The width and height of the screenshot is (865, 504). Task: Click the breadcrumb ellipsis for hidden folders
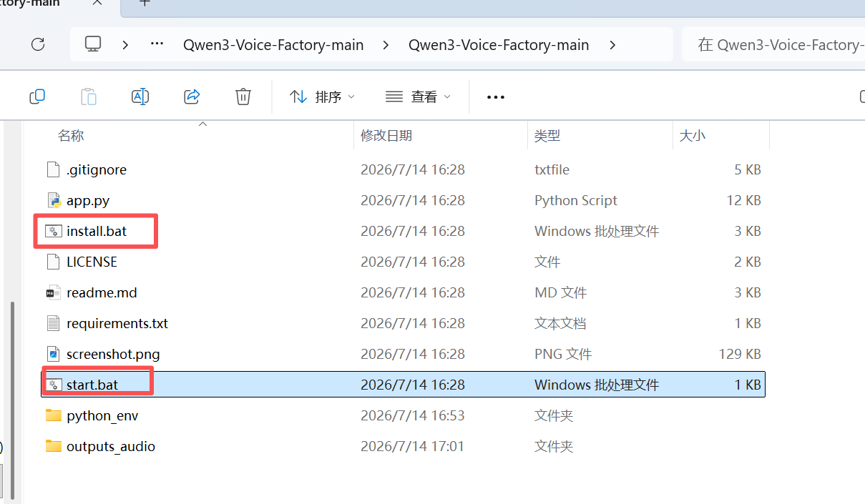tap(157, 44)
